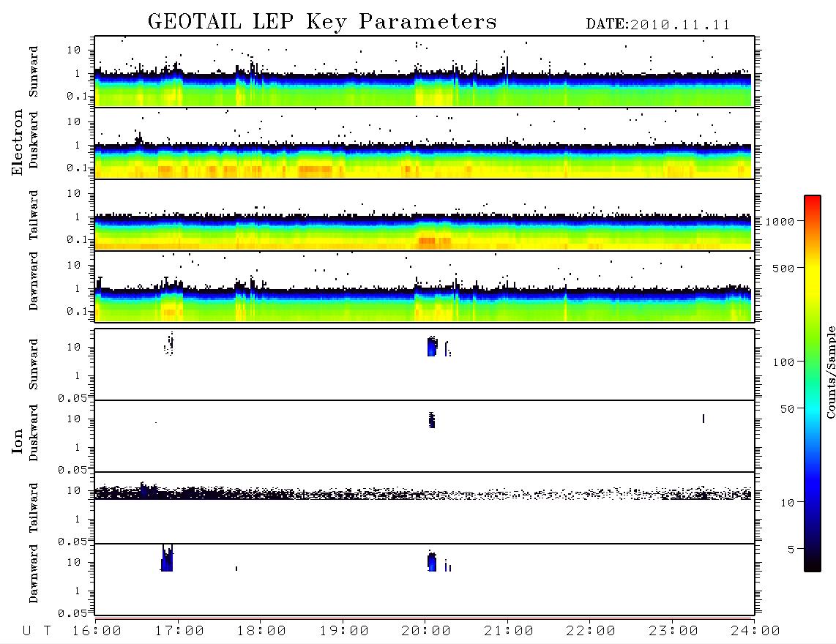836x644 pixels.
Task: Click the Ion Dawnward burst near 17:00
Action: pos(167,558)
